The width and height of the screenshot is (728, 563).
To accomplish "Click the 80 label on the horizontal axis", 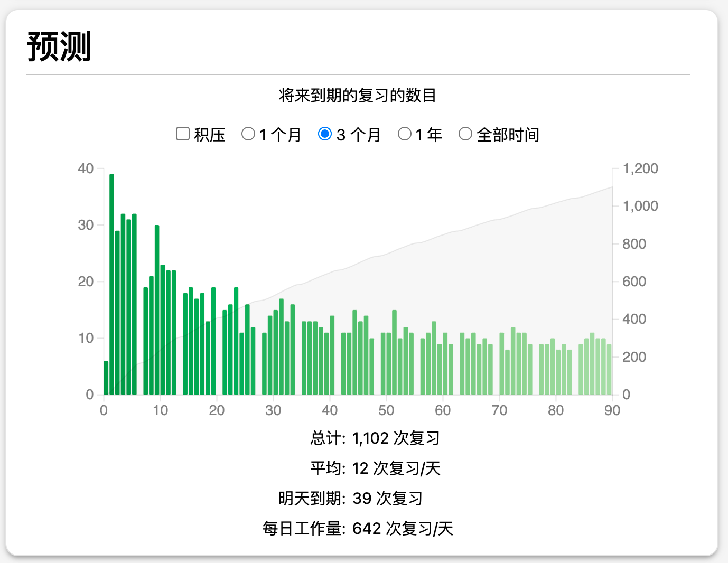I will tap(556, 410).
